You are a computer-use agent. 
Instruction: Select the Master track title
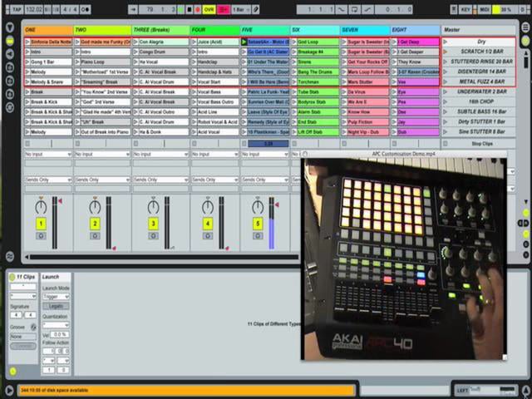point(478,30)
